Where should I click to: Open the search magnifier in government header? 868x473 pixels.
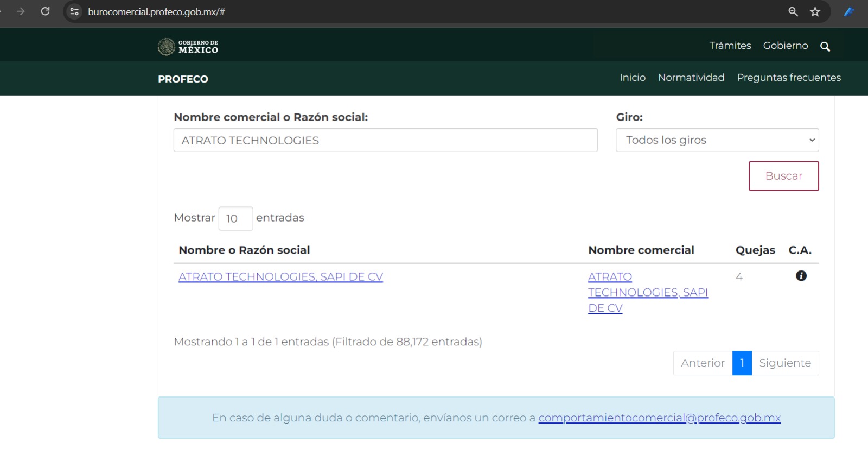(x=825, y=47)
